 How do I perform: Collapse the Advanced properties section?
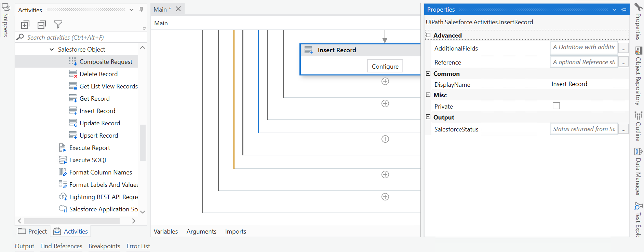pyautogui.click(x=428, y=35)
